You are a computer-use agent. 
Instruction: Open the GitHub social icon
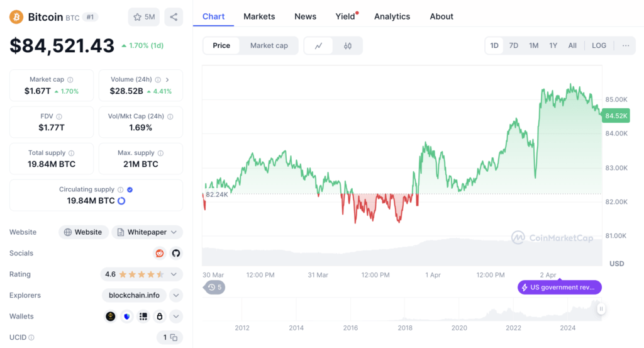tap(176, 253)
